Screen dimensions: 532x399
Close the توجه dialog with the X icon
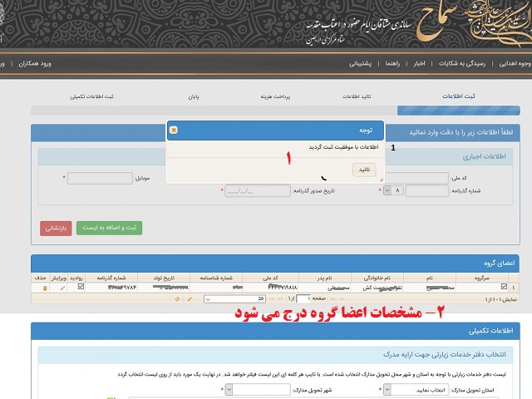tap(174, 130)
